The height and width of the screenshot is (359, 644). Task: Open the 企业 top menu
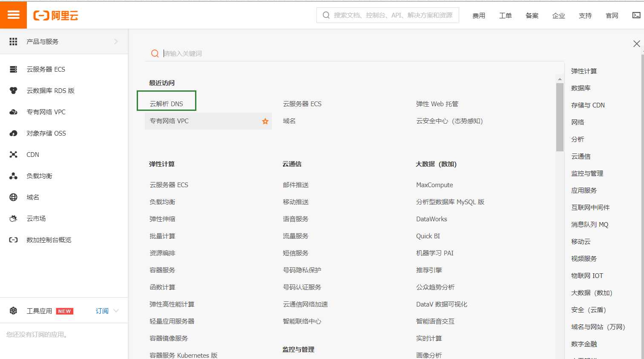tap(558, 15)
